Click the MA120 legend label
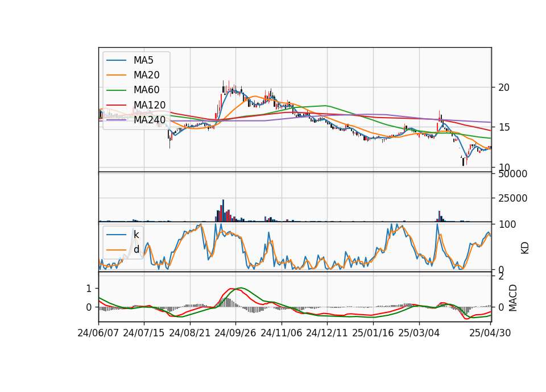The height and width of the screenshot is (392, 546). [x=150, y=105]
